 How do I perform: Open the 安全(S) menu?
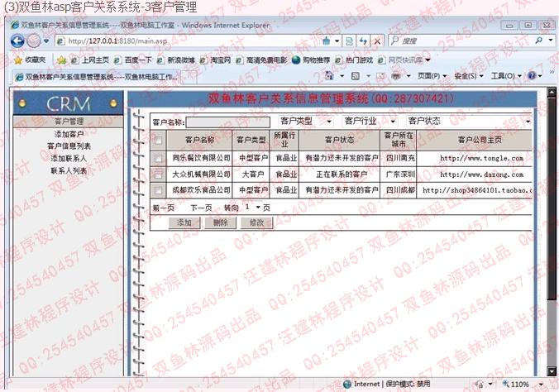point(468,76)
